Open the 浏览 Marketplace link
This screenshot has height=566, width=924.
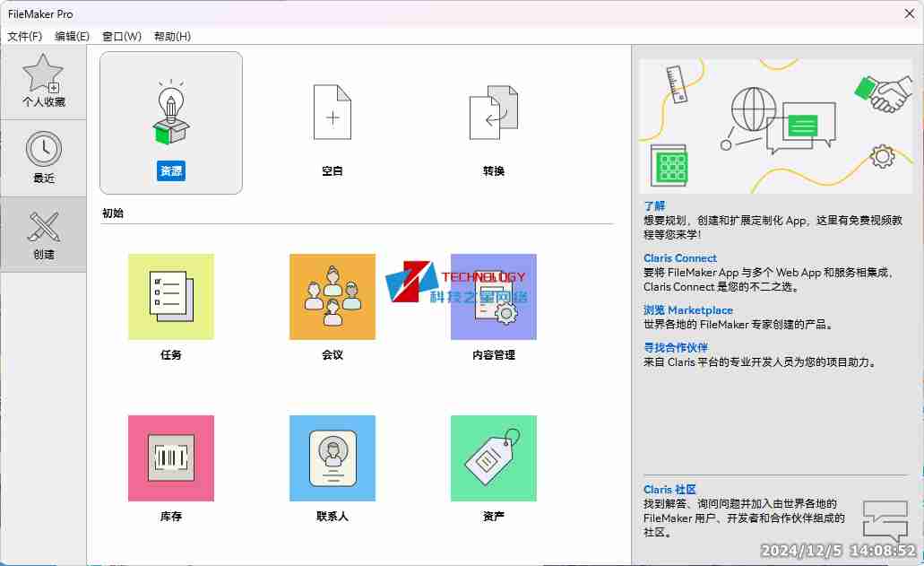tap(690, 309)
